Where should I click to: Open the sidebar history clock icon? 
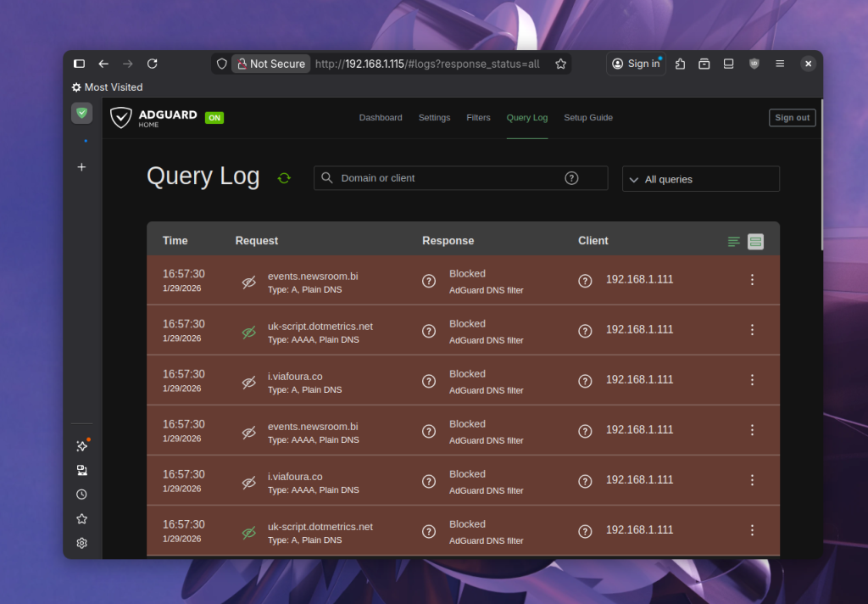[81, 495]
